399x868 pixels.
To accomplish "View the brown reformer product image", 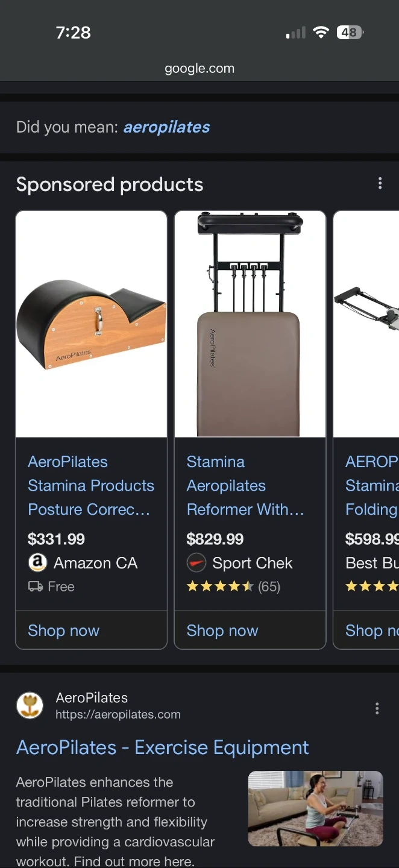I will [250, 324].
